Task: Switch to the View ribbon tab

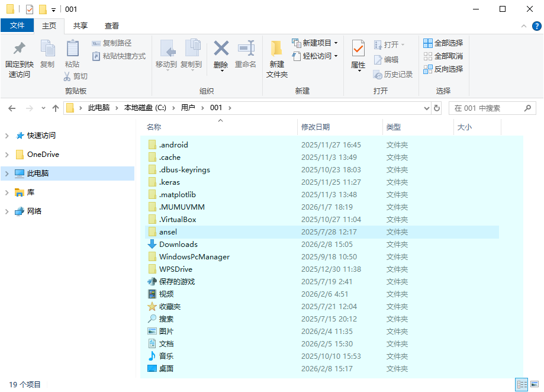Action: [x=112, y=25]
